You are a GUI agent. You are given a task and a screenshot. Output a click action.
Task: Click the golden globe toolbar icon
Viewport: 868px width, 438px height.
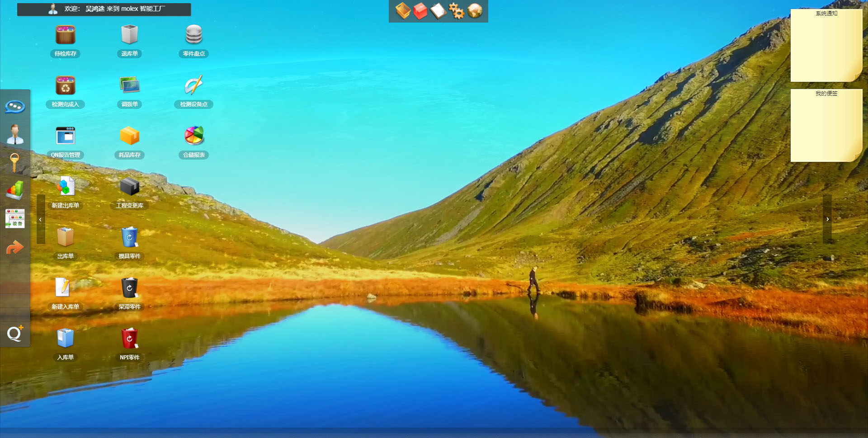pyautogui.click(x=475, y=11)
